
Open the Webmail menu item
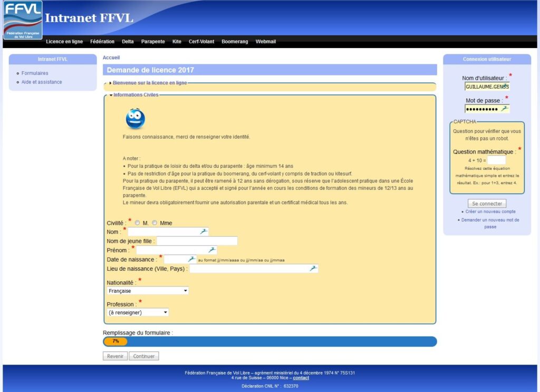click(x=265, y=42)
